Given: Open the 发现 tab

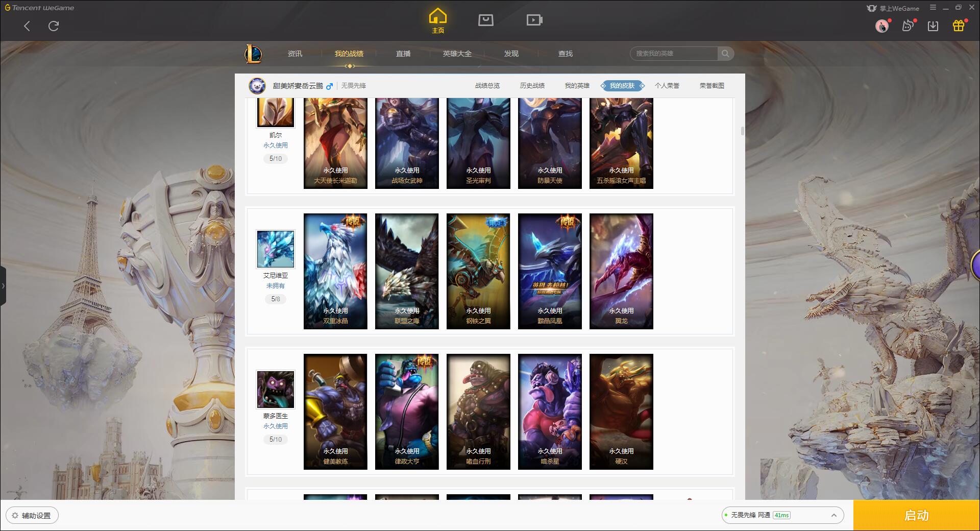Looking at the screenshot, I should pyautogui.click(x=511, y=54).
